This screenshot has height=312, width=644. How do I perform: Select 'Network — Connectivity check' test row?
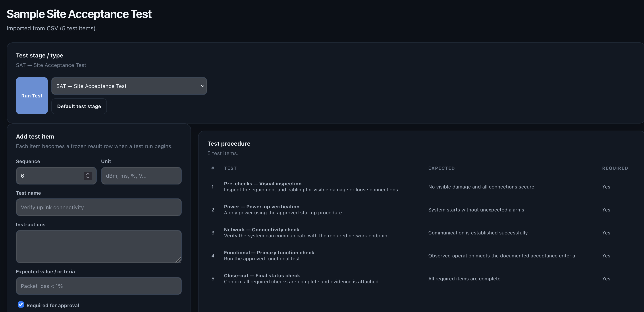tap(422, 233)
